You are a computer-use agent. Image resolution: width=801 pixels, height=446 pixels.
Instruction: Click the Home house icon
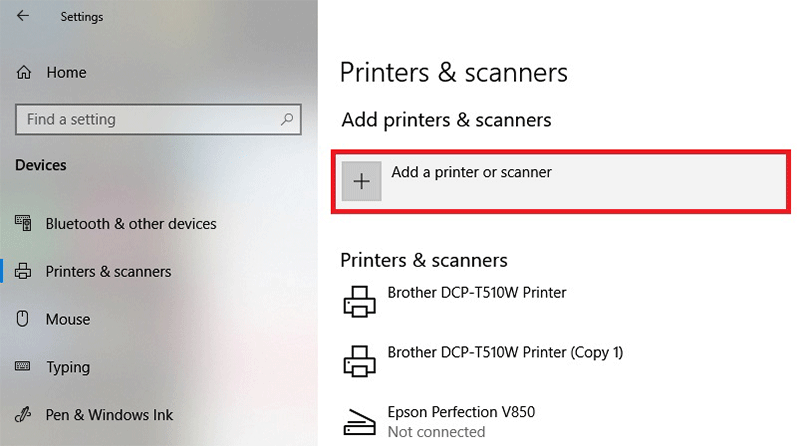point(23,73)
